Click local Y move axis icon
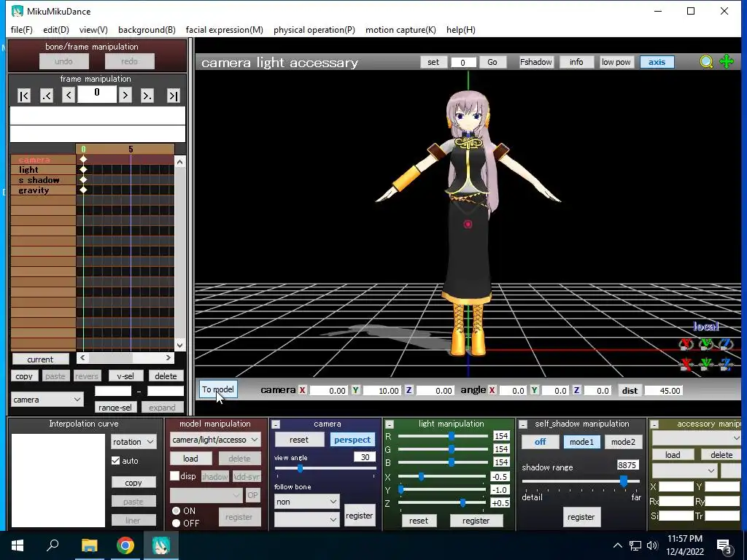 706,365
